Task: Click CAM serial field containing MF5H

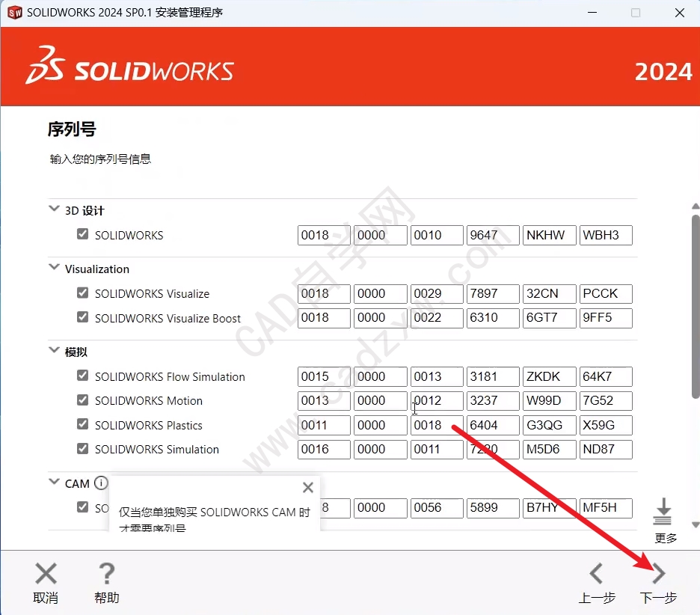Action: 606,508
